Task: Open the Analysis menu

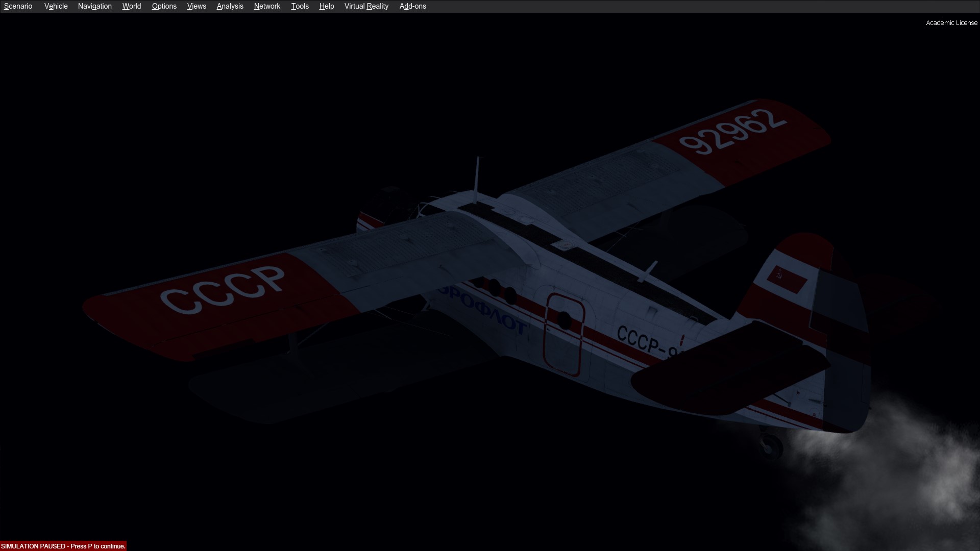Action: (x=230, y=6)
